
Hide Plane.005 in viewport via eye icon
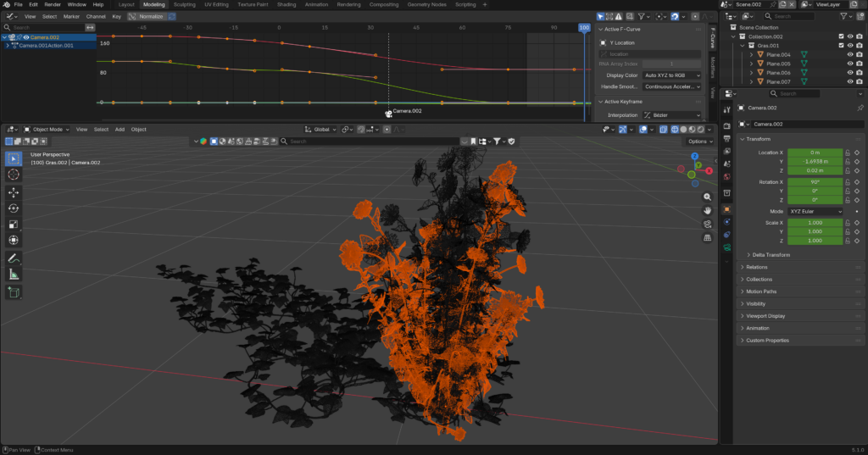click(850, 64)
